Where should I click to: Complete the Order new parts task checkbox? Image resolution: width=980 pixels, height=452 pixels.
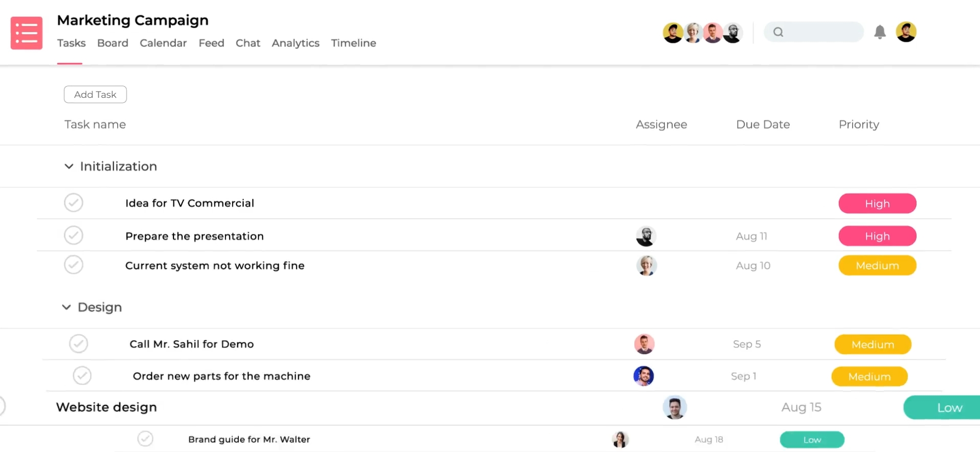tap(82, 376)
